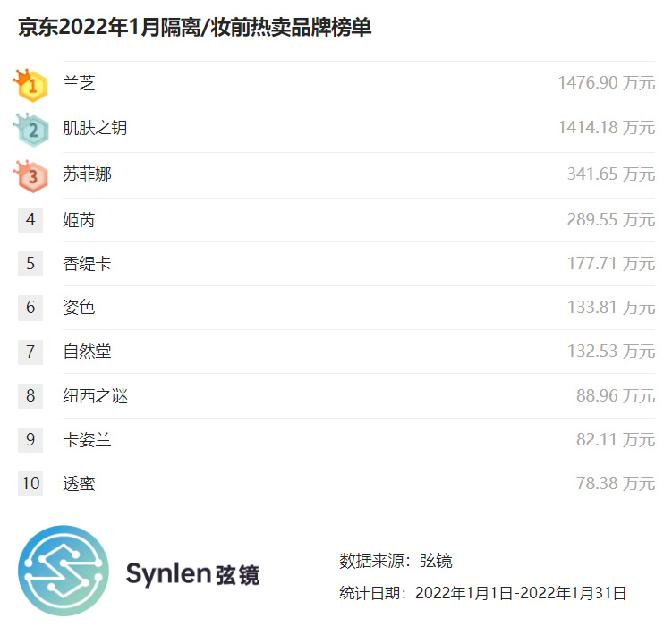This screenshot has width=672, height=627.
Task: Click the rank 10 number badge
Action: 30,484
